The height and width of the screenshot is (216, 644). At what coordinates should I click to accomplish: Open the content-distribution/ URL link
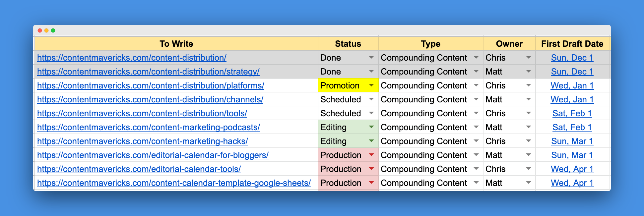(x=132, y=58)
